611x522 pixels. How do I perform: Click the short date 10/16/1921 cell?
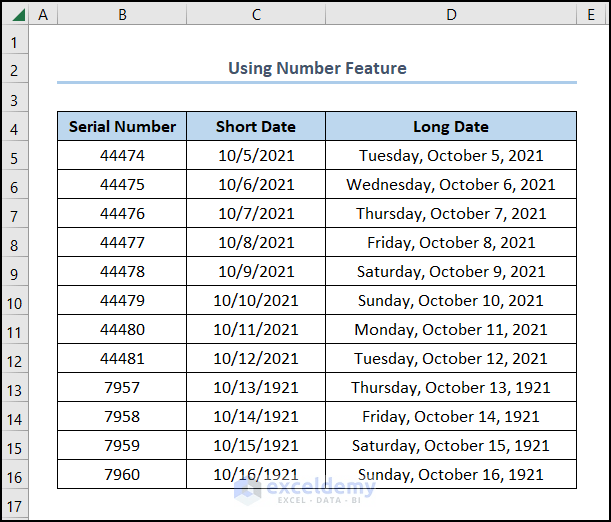point(256,474)
